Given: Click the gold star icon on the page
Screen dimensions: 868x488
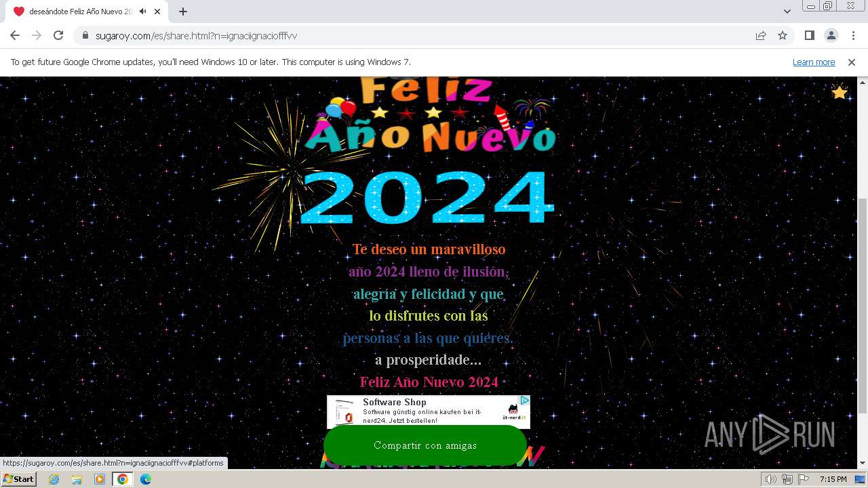Looking at the screenshot, I should point(840,91).
